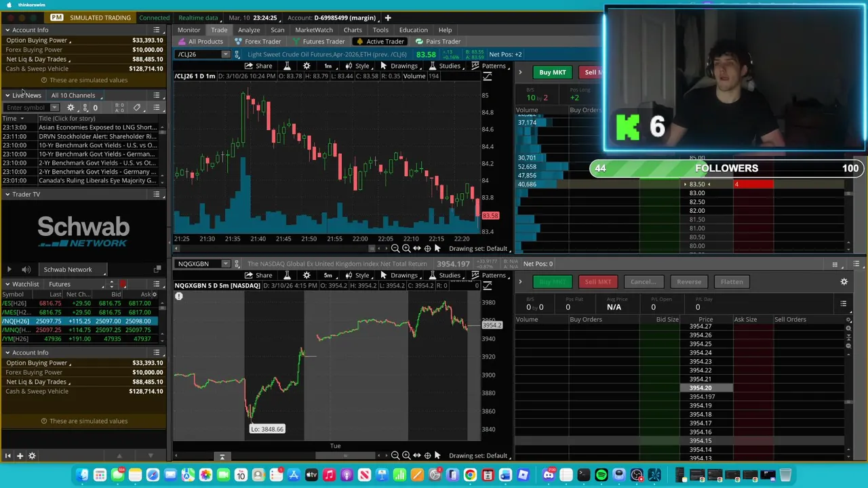The image size is (868, 488).
Task: Zoom out magnifier on CLJ26 chart bottom bar
Action: [x=395, y=249]
